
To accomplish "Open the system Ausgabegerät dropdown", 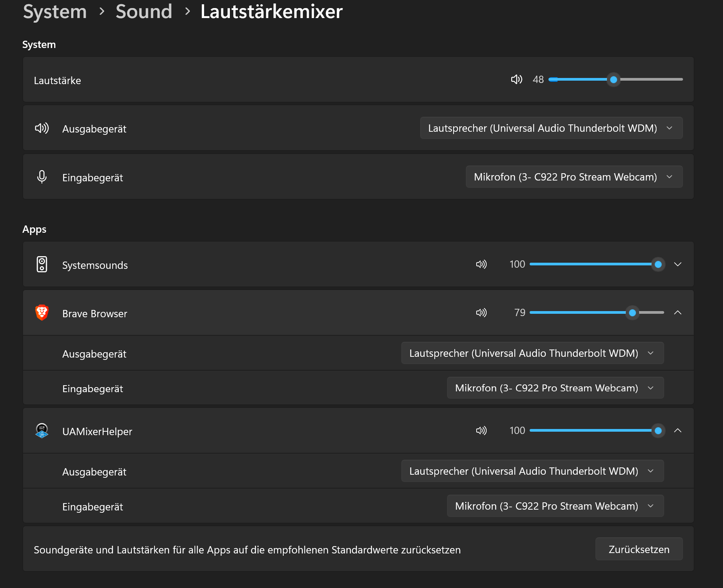I will pyautogui.click(x=551, y=128).
